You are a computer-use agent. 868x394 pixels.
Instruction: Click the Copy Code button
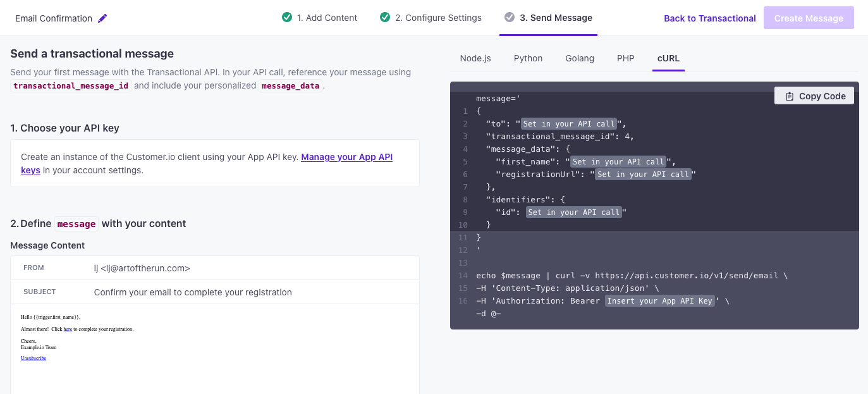(x=814, y=95)
